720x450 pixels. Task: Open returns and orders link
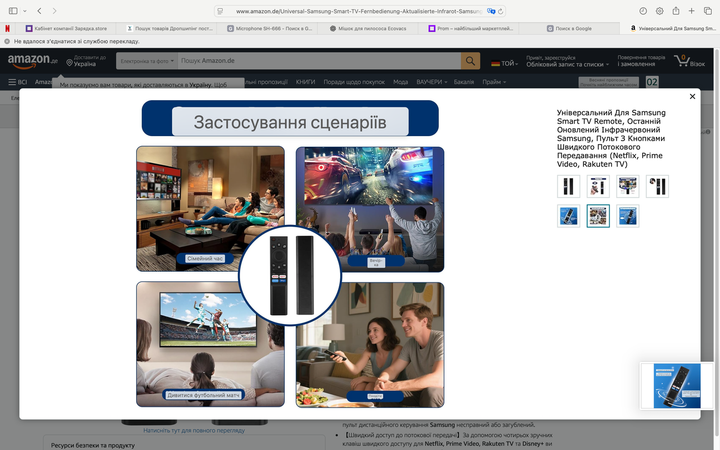641,61
